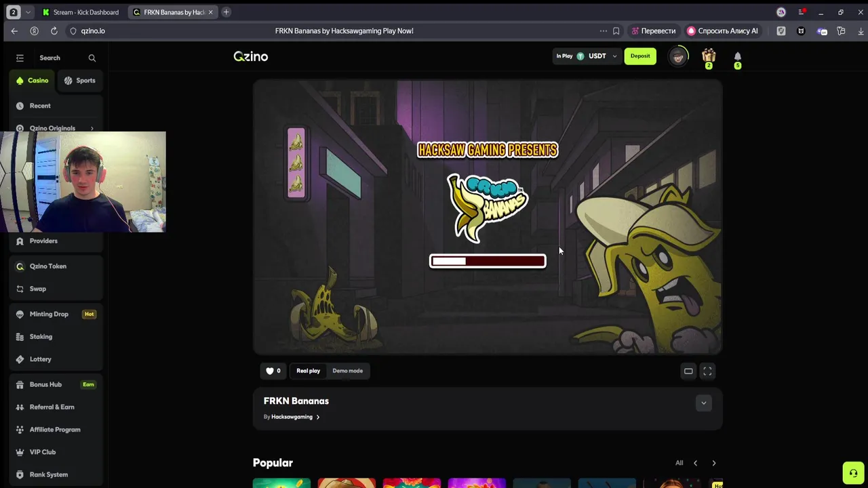Screen dimensions: 868x488
Task: Open live support chat button
Action: click(853, 473)
